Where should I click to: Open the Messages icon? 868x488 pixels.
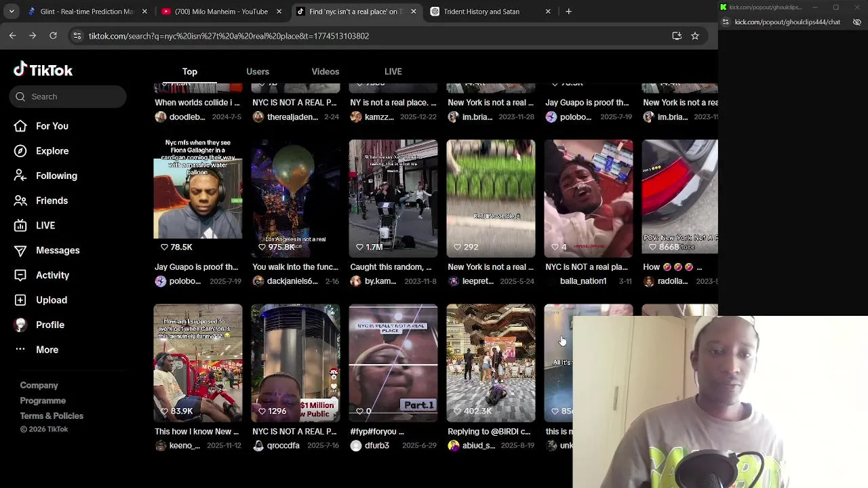pos(20,250)
